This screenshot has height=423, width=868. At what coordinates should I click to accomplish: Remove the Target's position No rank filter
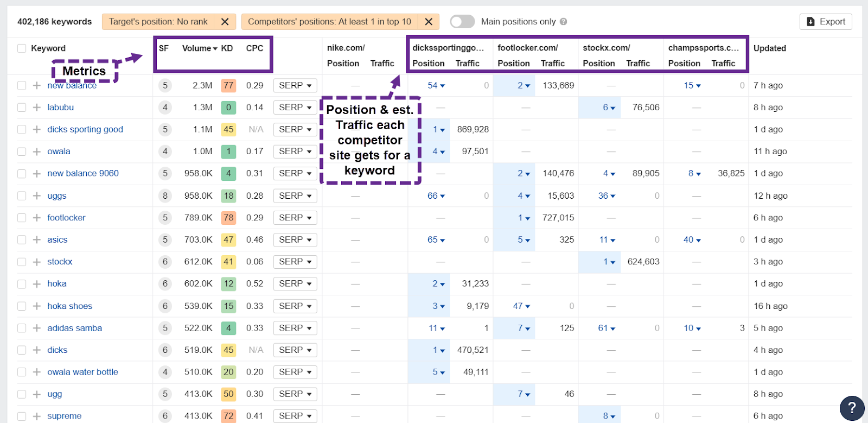coord(225,22)
